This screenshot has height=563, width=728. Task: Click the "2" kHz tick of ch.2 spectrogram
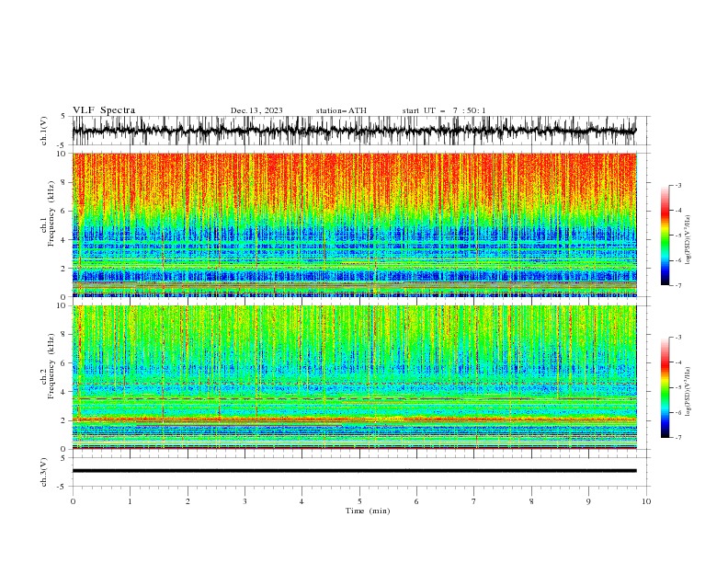tap(64, 420)
